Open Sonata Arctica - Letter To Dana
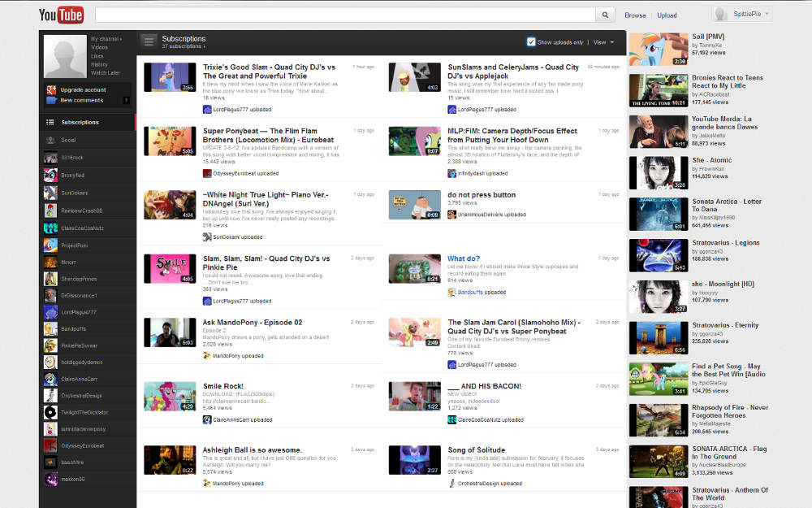The image size is (812, 508). 727,206
